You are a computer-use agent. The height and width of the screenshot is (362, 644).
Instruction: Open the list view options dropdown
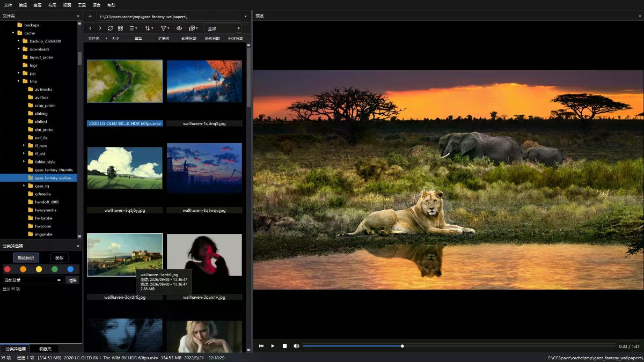133,28
